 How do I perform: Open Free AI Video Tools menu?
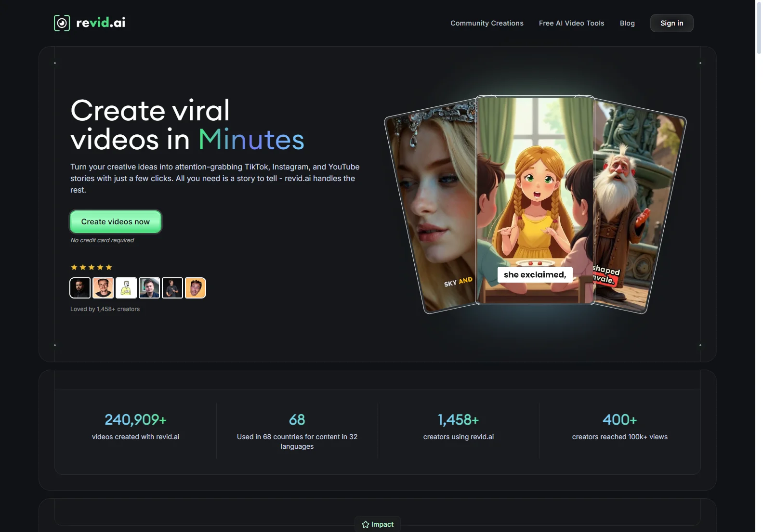point(571,23)
